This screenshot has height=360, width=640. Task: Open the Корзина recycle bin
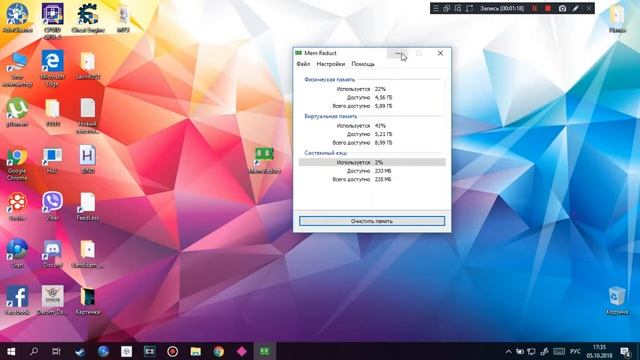click(x=617, y=300)
